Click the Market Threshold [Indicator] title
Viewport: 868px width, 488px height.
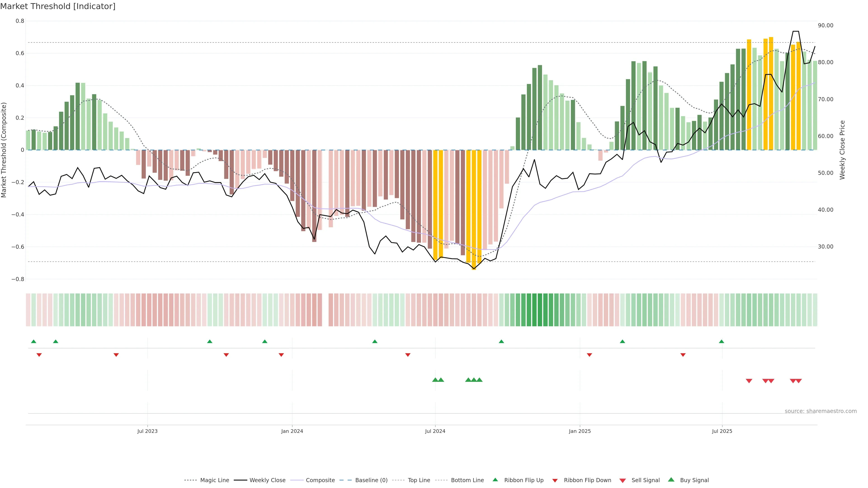[58, 6]
